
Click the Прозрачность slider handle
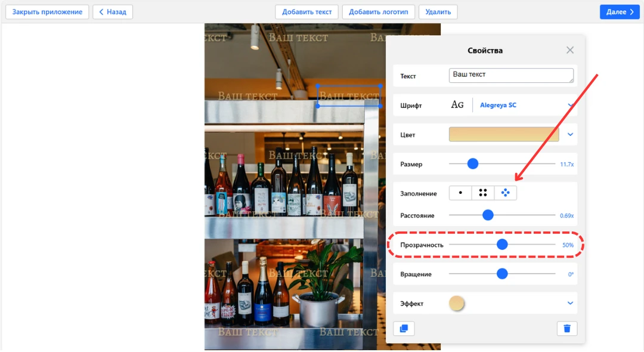click(502, 244)
